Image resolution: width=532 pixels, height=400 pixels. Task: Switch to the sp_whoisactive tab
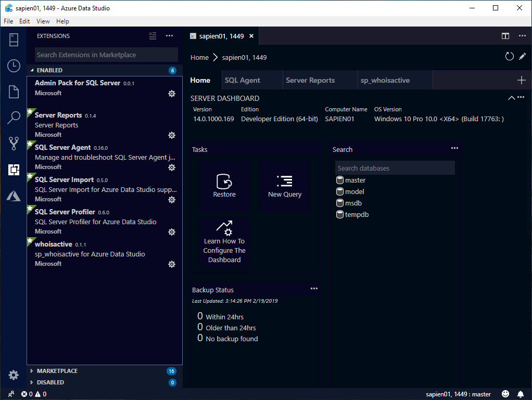395,80
